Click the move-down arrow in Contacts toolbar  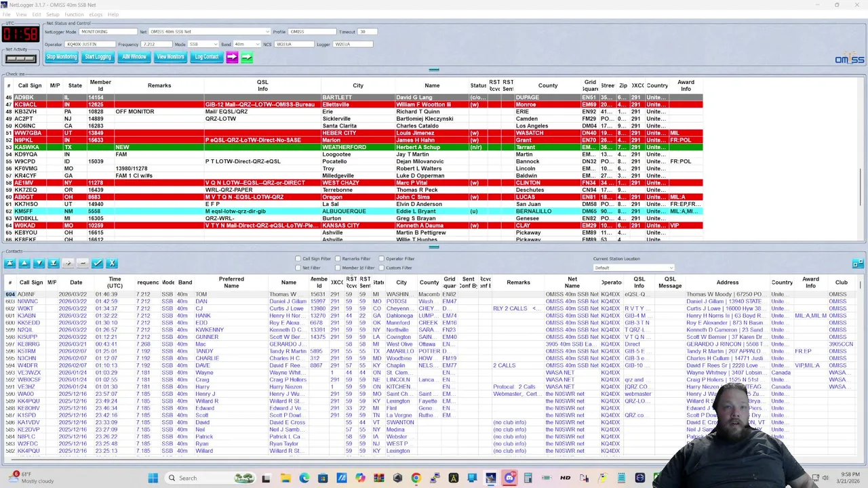pyautogui.click(x=39, y=263)
